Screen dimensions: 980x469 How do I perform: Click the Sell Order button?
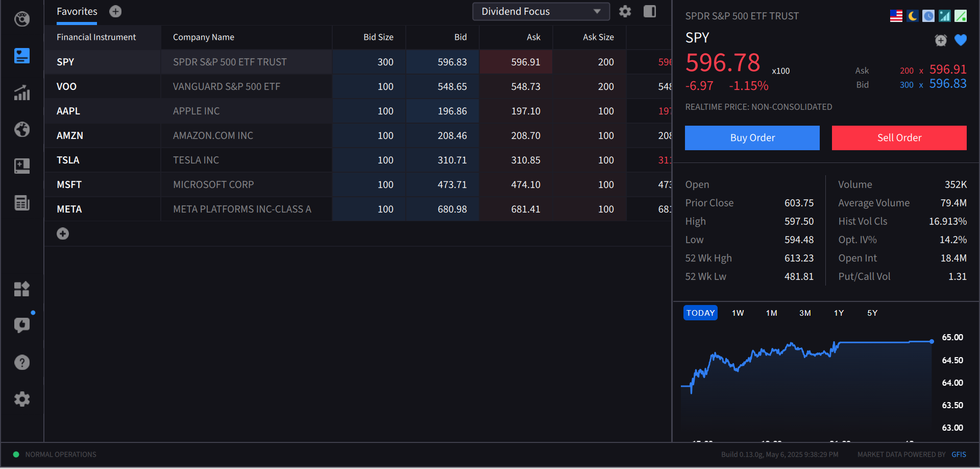899,138
